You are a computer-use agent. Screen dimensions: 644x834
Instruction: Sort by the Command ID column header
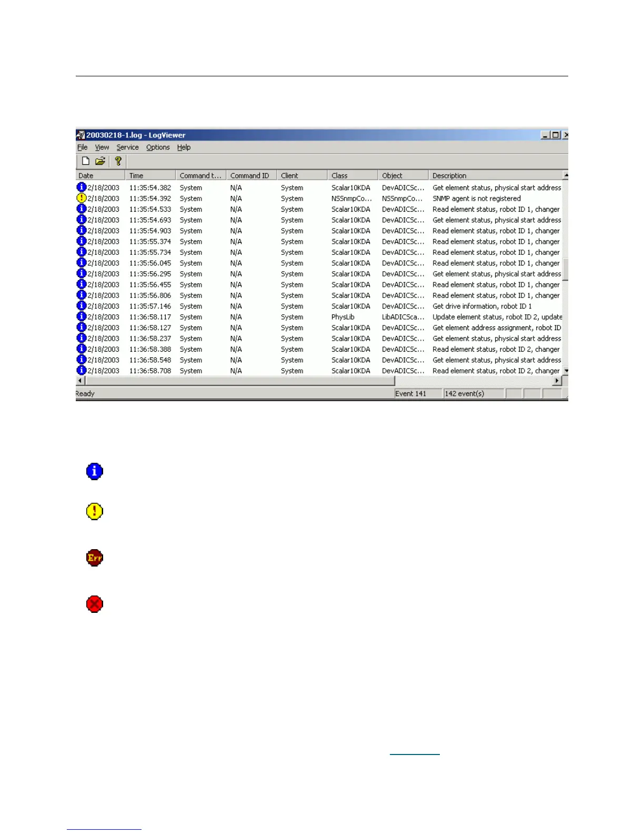coord(251,175)
